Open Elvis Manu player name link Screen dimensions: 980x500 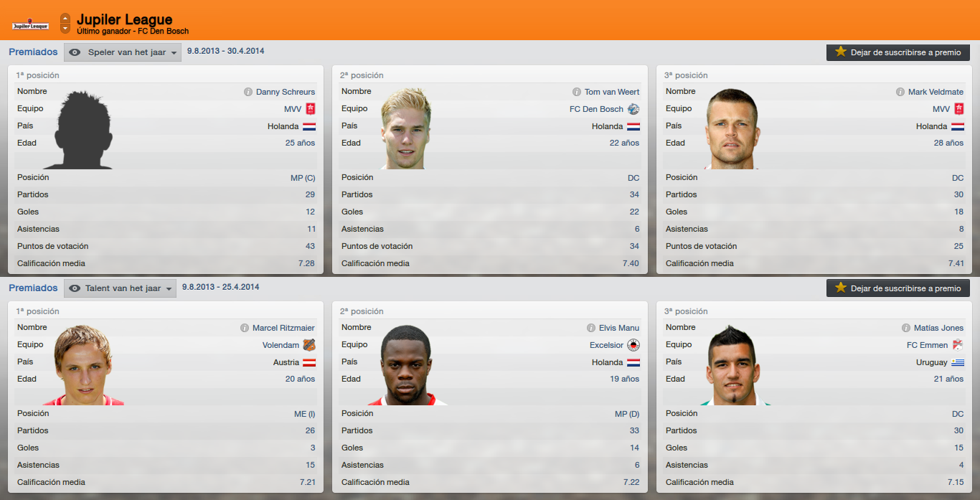tap(619, 328)
